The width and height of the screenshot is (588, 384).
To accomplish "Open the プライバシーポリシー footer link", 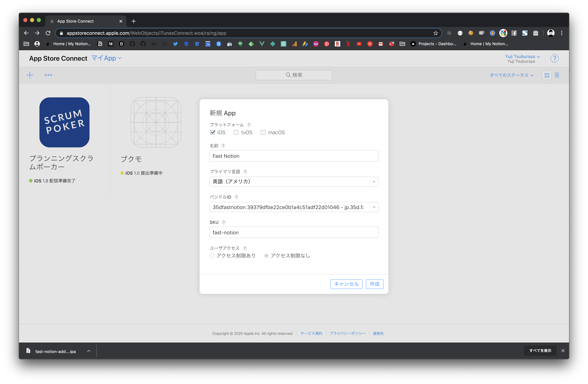I will coord(347,333).
